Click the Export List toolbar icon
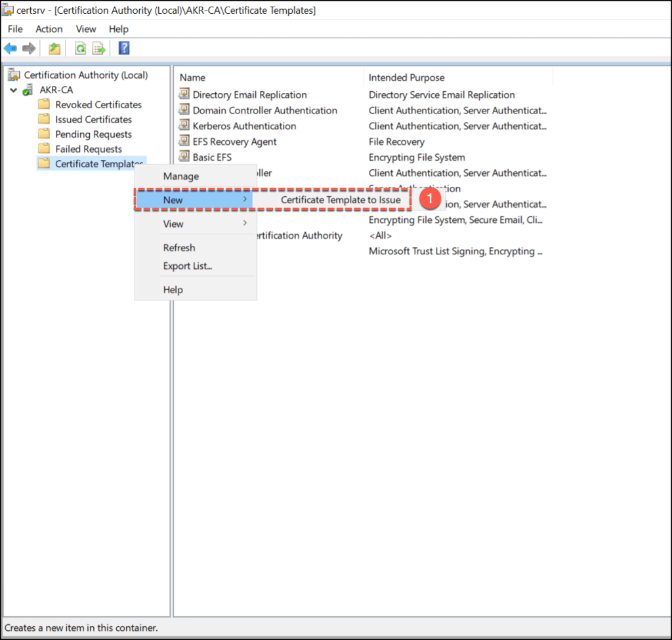This screenshot has width=672, height=640. pos(99,49)
